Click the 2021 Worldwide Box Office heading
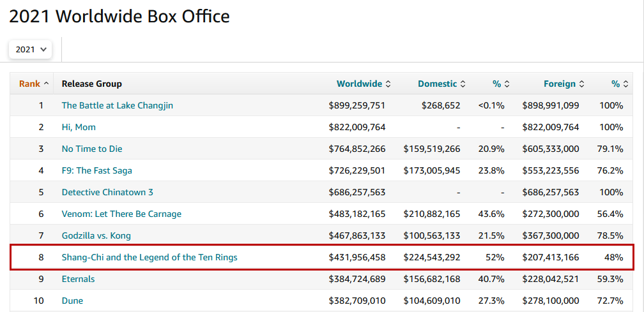This screenshot has height=312, width=644. coord(119,16)
